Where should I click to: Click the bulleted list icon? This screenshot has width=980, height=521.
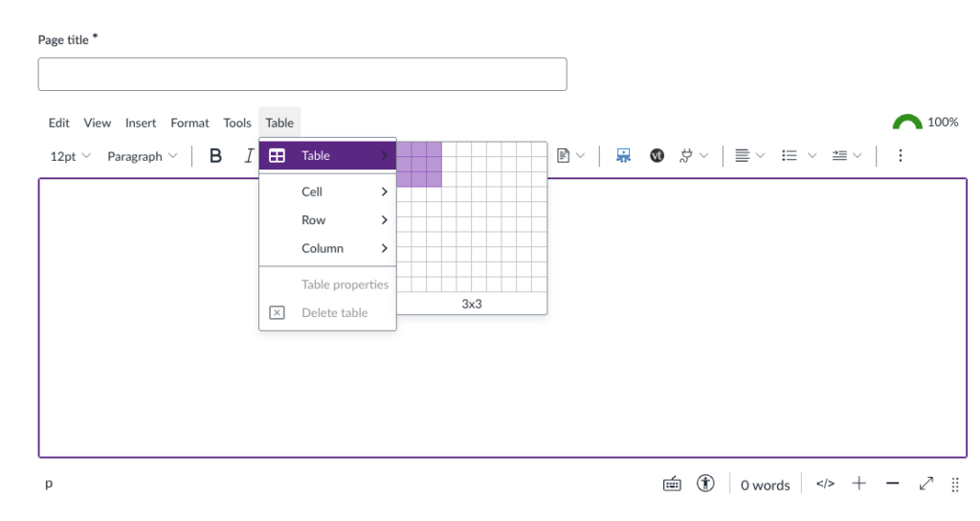pyautogui.click(x=790, y=156)
